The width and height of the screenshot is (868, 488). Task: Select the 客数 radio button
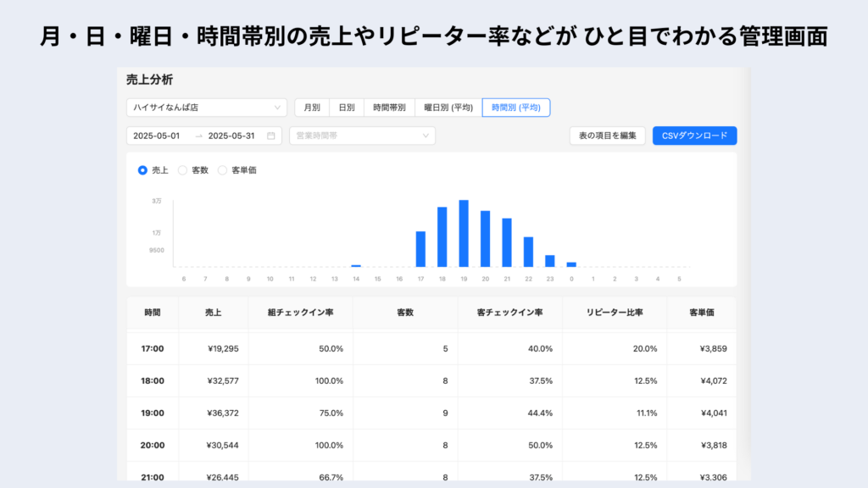coord(183,170)
